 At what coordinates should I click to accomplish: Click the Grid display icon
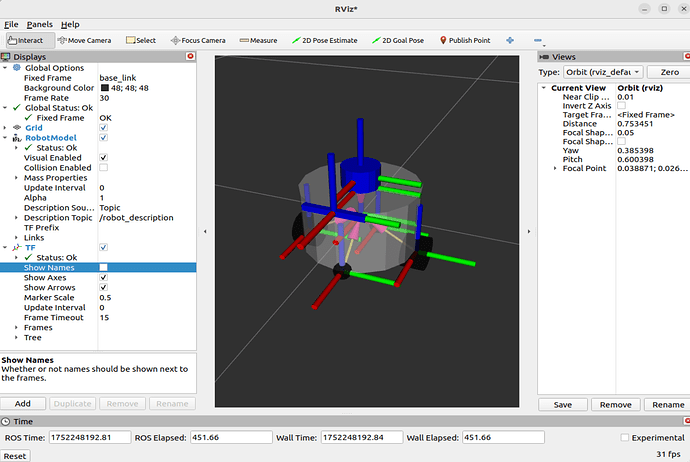tap(17, 128)
